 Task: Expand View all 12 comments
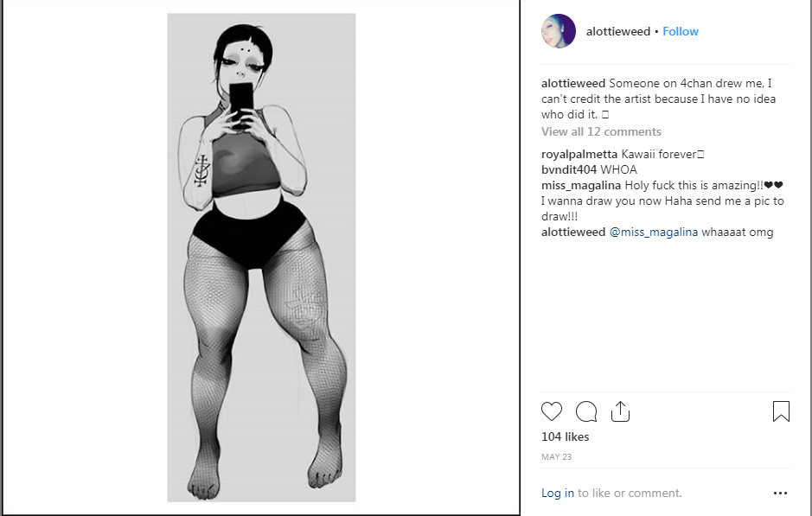click(x=601, y=132)
